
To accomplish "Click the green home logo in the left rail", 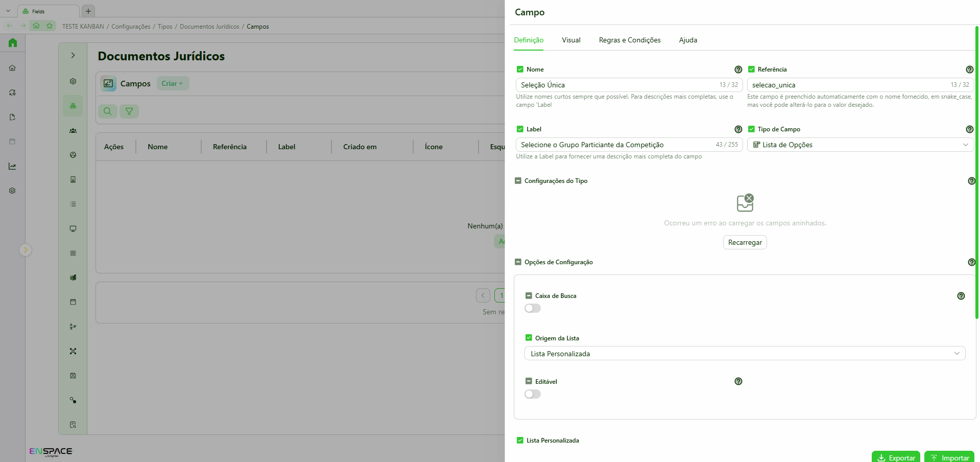I will [13, 43].
